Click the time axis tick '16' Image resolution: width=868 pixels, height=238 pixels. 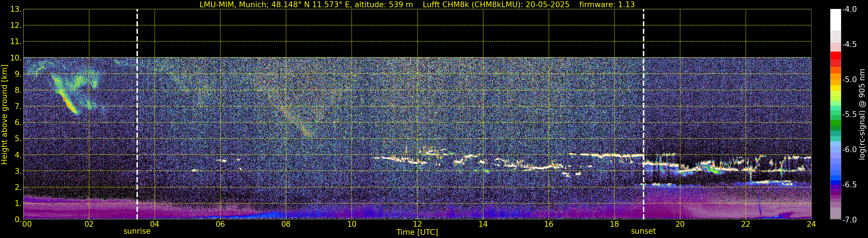[x=549, y=224]
